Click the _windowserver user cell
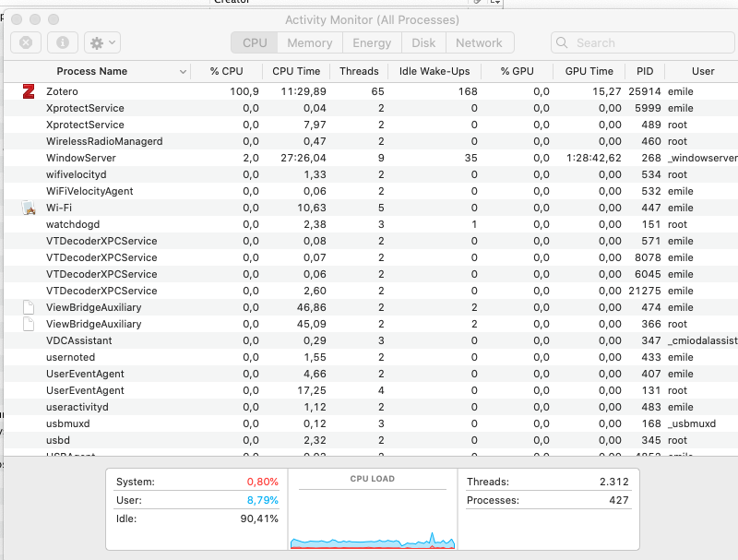Image resolution: width=738 pixels, height=560 pixels. pyautogui.click(x=703, y=158)
